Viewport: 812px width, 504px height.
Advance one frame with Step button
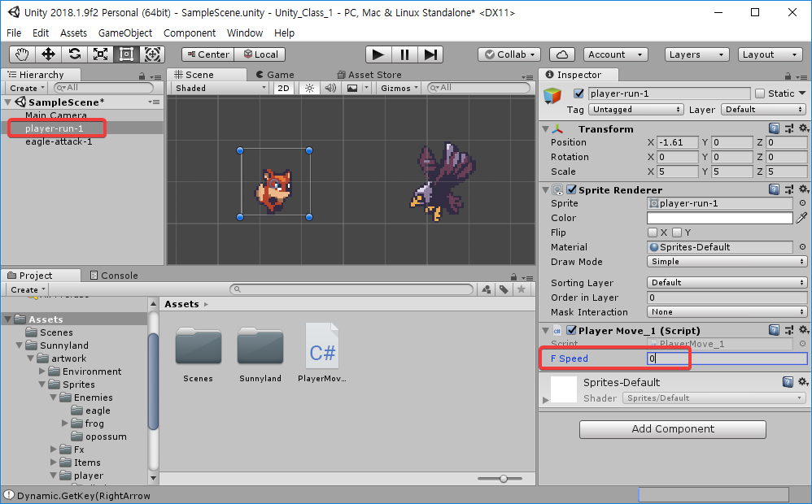[x=430, y=54]
